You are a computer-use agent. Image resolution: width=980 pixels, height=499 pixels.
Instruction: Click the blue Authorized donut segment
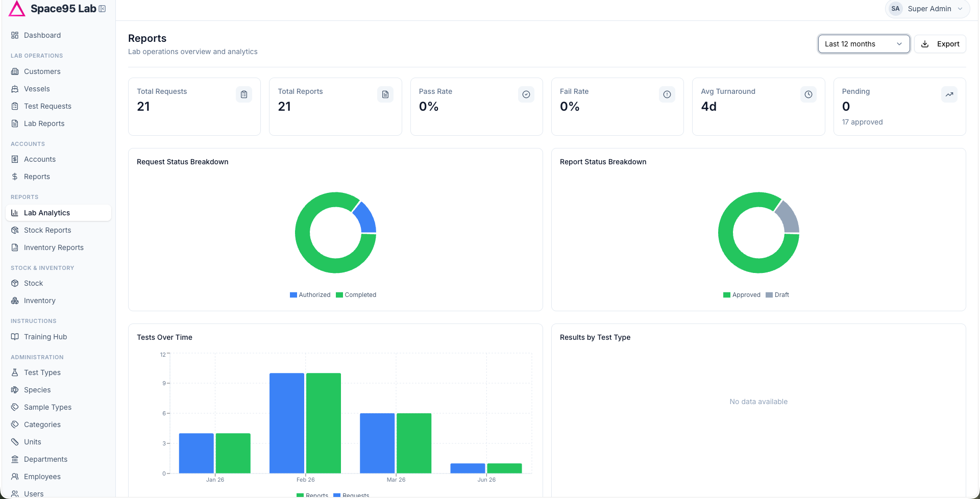coord(366,218)
